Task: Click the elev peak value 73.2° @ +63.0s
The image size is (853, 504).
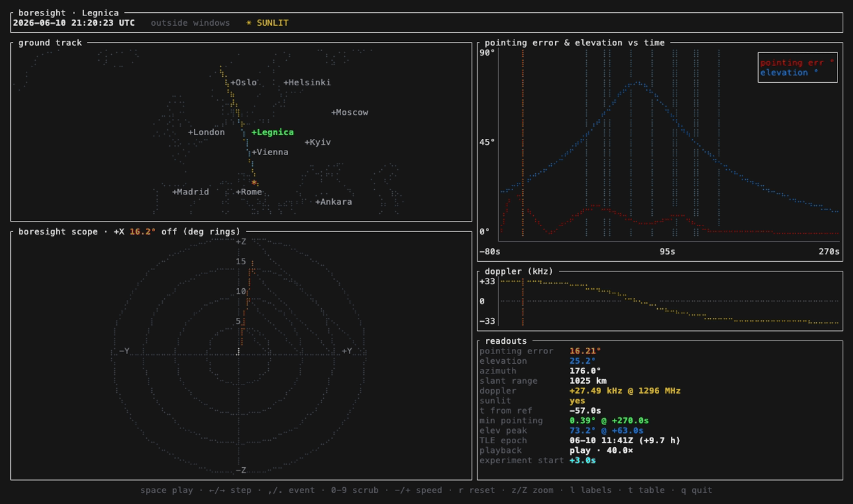Action: 606,430
